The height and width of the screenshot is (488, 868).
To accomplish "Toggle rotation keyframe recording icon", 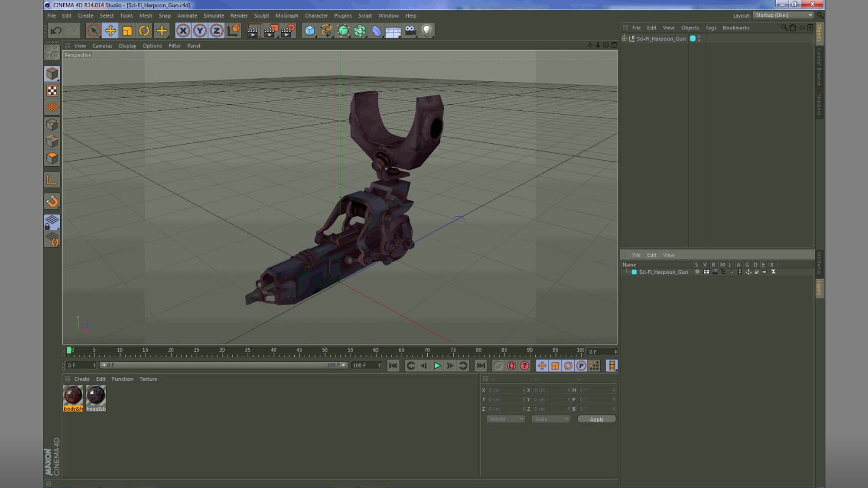I will point(568,366).
